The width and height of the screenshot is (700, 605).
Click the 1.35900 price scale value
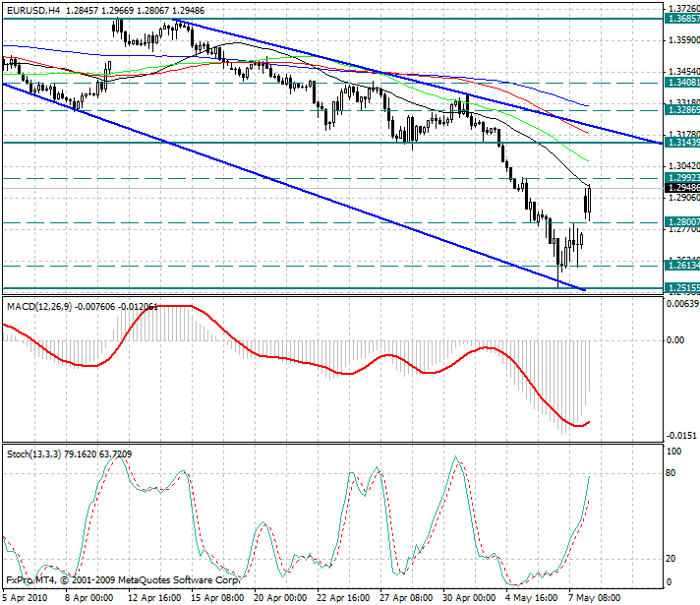click(x=684, y=40)
